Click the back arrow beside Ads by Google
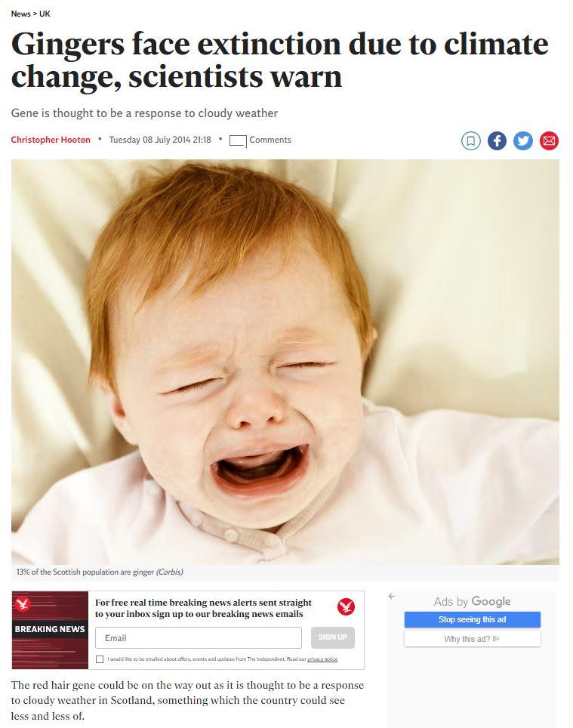Viewport: 573px width, 728px height. tap(392, 596)
